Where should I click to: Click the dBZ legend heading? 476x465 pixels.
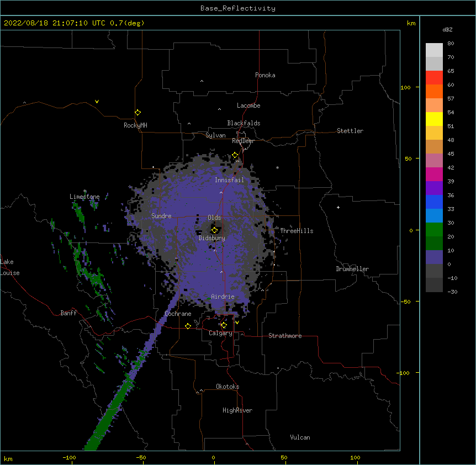click(447, 29)
